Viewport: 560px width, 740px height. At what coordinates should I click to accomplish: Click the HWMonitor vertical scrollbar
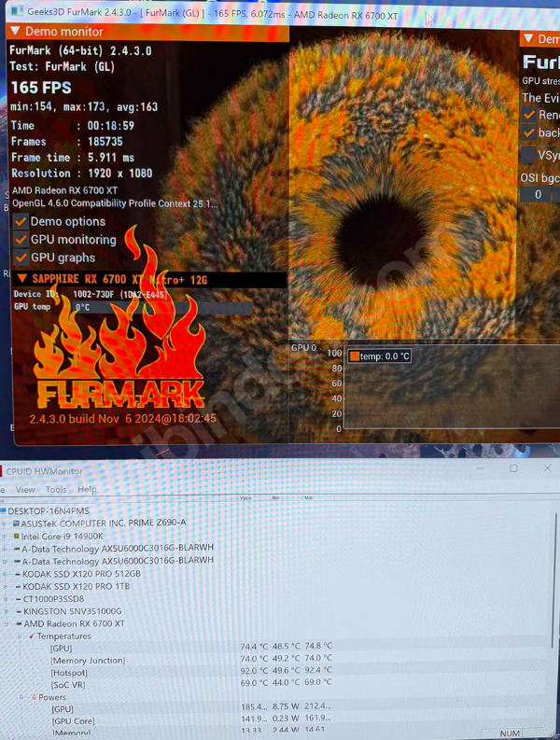coord(553,580)
